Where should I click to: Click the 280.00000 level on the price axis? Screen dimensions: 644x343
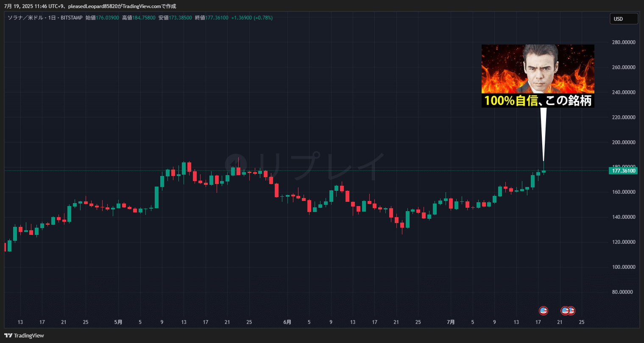623,42
